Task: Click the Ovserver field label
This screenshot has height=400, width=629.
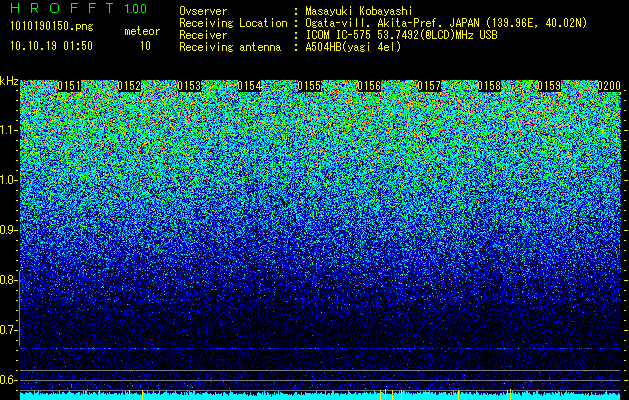Action: (203, 11)
